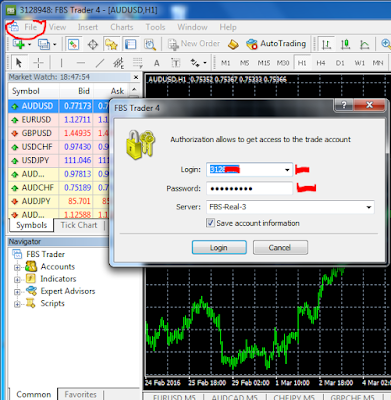The image size is (391, 400).
Task: Select the cursor arrow tool
Action: [x=19, y=62]
